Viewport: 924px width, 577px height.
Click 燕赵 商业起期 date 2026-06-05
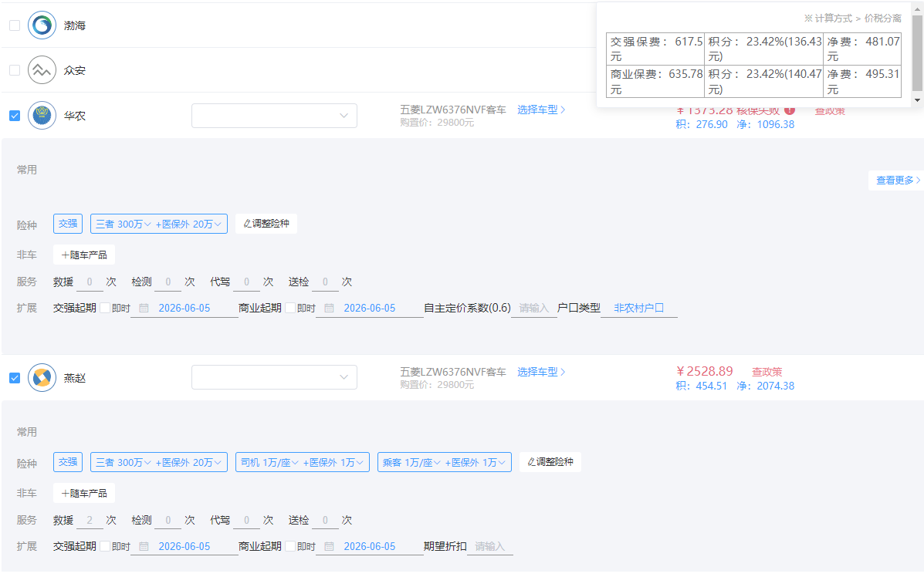coord(370,546)
